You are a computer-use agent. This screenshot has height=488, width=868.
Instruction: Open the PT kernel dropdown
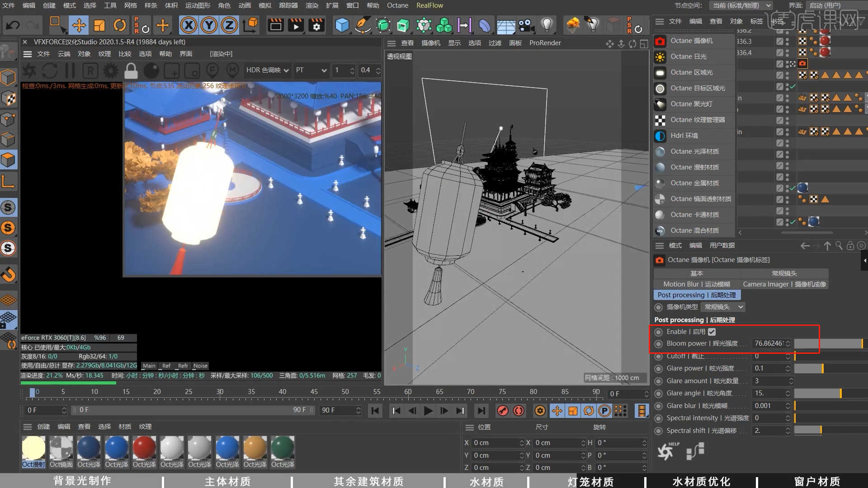click(x=311, y=70)
